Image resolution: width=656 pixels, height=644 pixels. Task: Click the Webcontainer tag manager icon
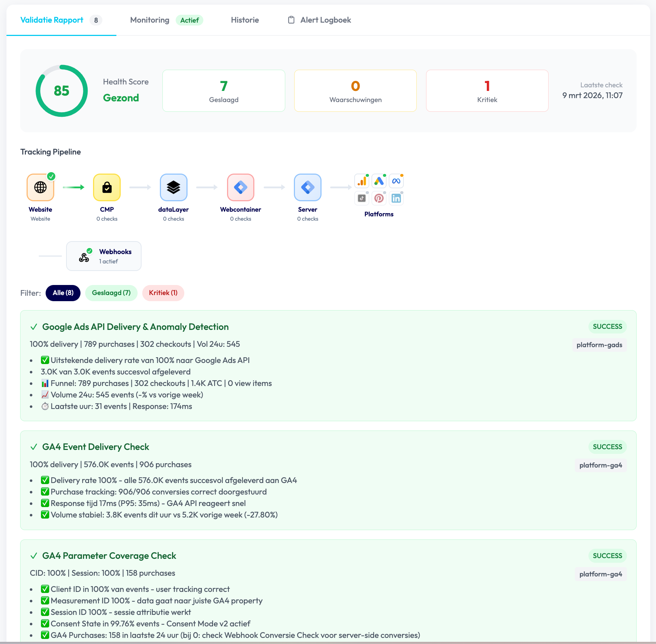(x=240, y=187)
